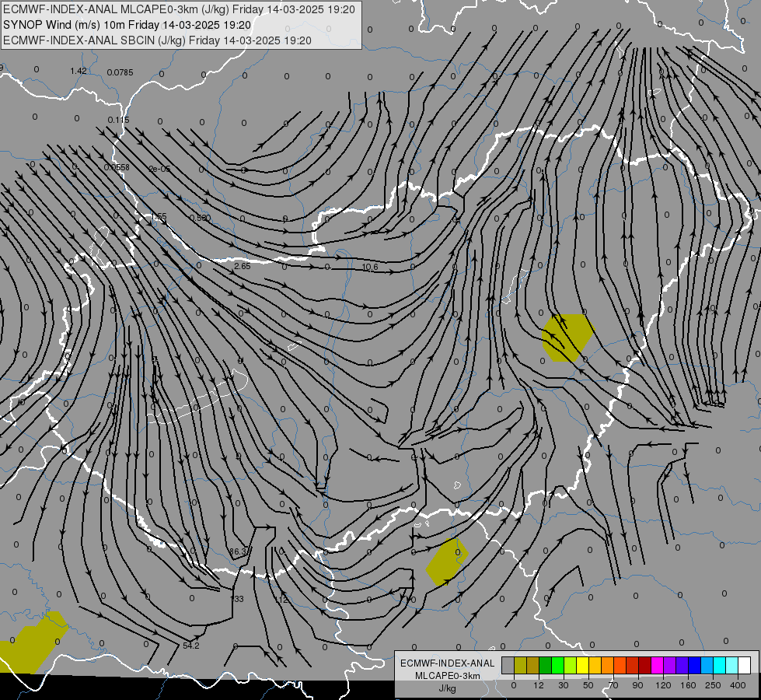Click the olive CAPE patch in bottom-left corner
The height and width of the screenshot is (700, 761).
[x=33, y=643]
